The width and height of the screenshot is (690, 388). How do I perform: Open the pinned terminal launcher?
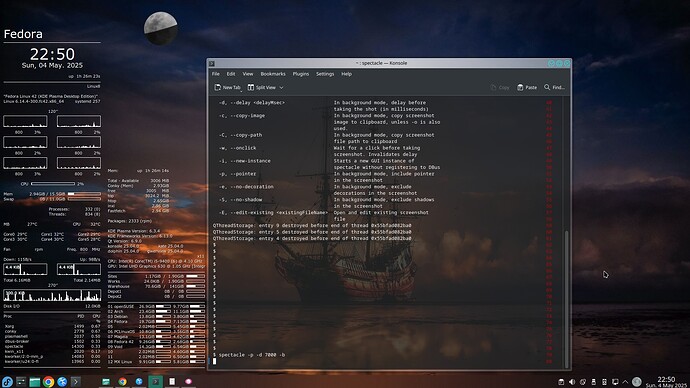(76, 382)
